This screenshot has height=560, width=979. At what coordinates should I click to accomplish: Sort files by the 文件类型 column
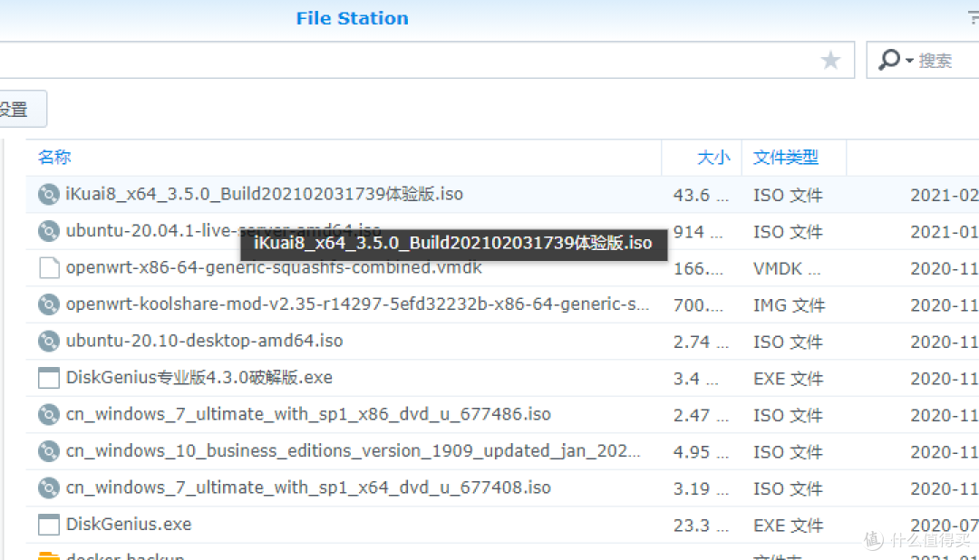pyautogui.click(x=788, y=157)
